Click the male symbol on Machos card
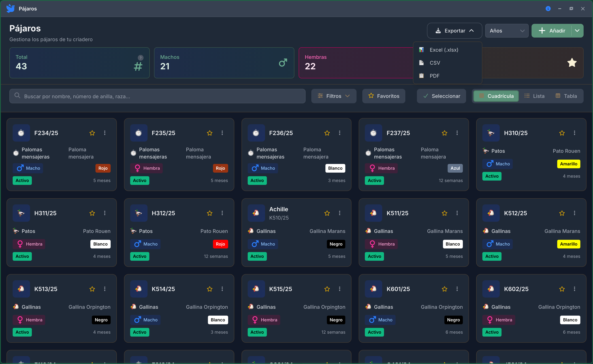 pos(283,63)
